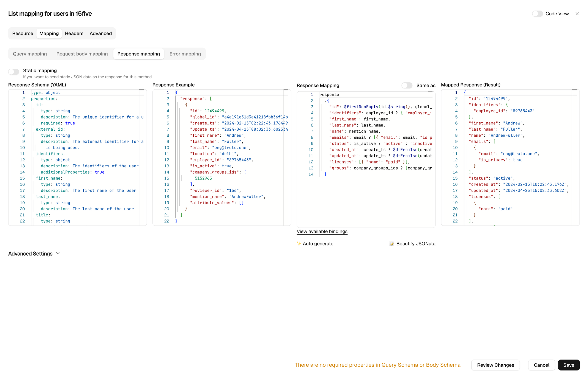The image size is (588, 380).
Task: Click "name": "paid" in Mapped Response
Action: click(495, 209)
